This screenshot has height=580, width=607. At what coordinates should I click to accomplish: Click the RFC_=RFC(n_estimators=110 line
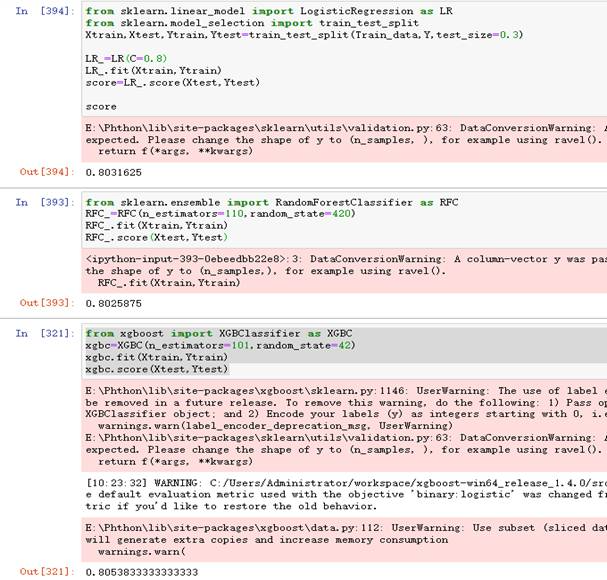[x=220, y=214]
